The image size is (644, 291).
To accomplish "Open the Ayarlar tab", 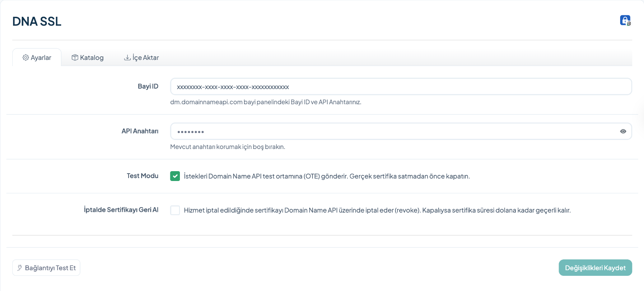I will pos(37,57).
